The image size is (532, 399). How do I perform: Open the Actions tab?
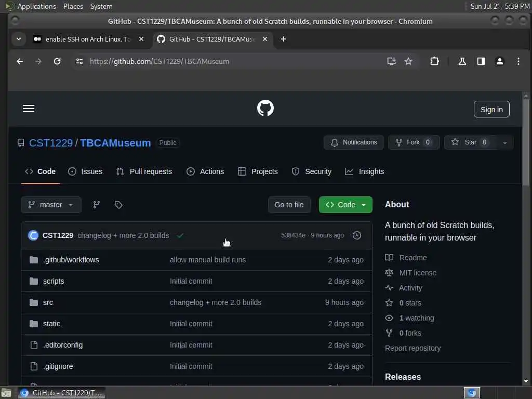point(205,171)
